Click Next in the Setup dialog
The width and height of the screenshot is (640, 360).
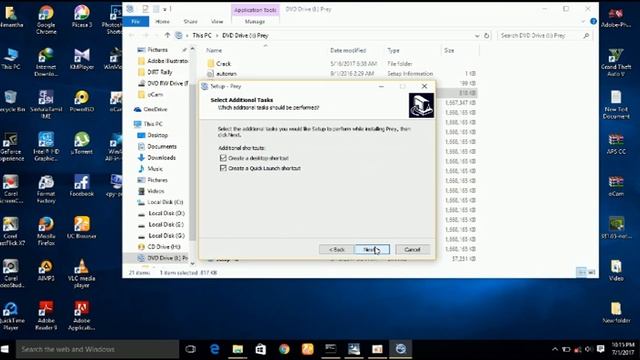click(x=372, y=249)
